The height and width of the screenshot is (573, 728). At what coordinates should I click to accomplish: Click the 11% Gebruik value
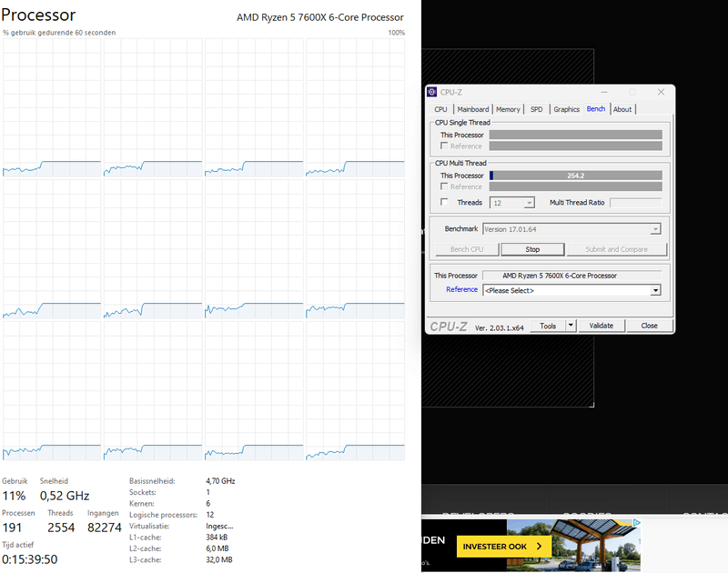pyautogui.click(x=14, y=496)
